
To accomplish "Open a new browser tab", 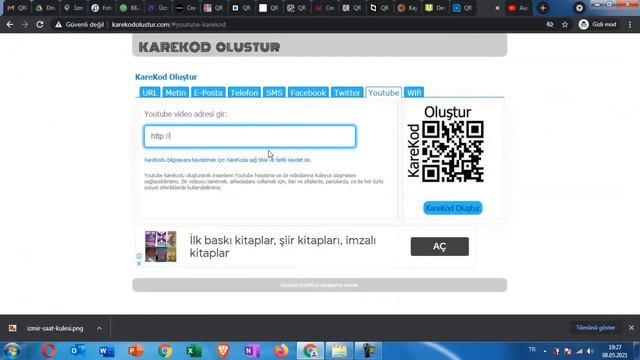I will (542, 8).
